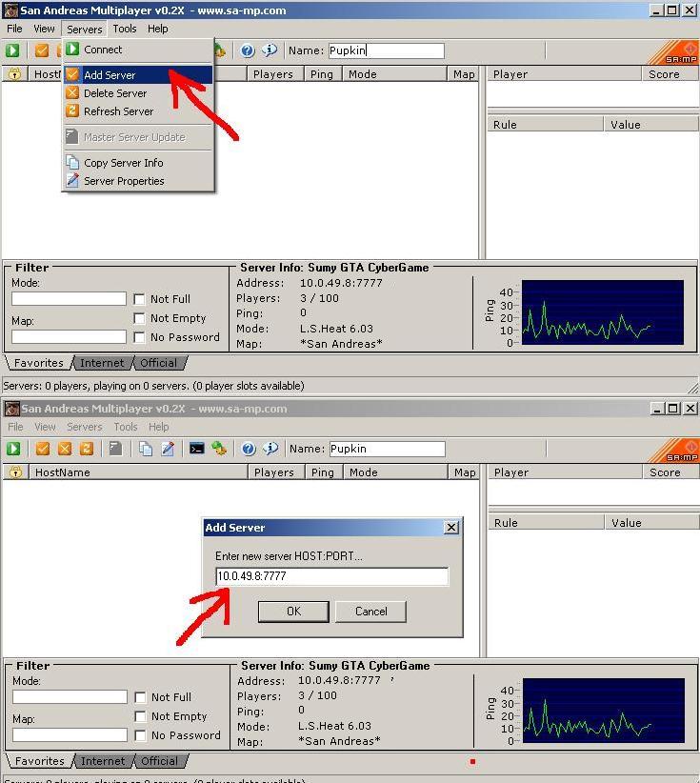The width and height of the screenshot is (700, 783).
Task: Check the No Password filter in lower window
Action: coord(141,735)
